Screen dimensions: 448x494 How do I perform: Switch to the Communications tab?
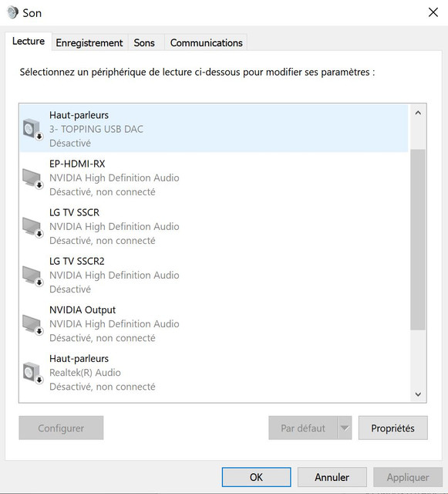point(206,43)
